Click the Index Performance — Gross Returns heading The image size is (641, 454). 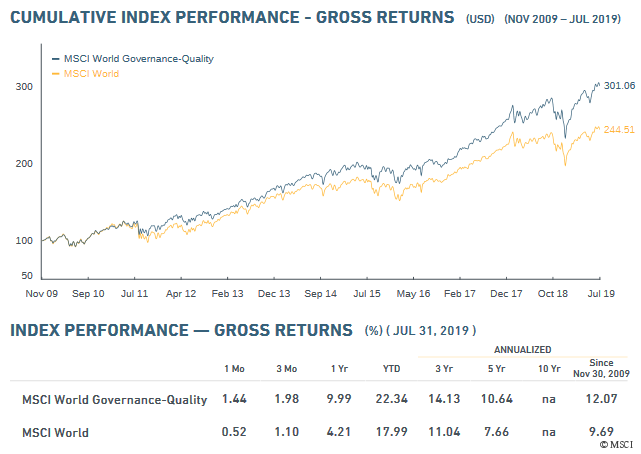(x=181, y=330)
